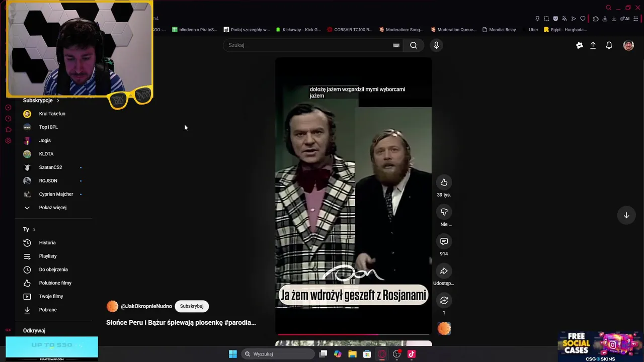Open Opera sidebar settings gear

(8, 141)
